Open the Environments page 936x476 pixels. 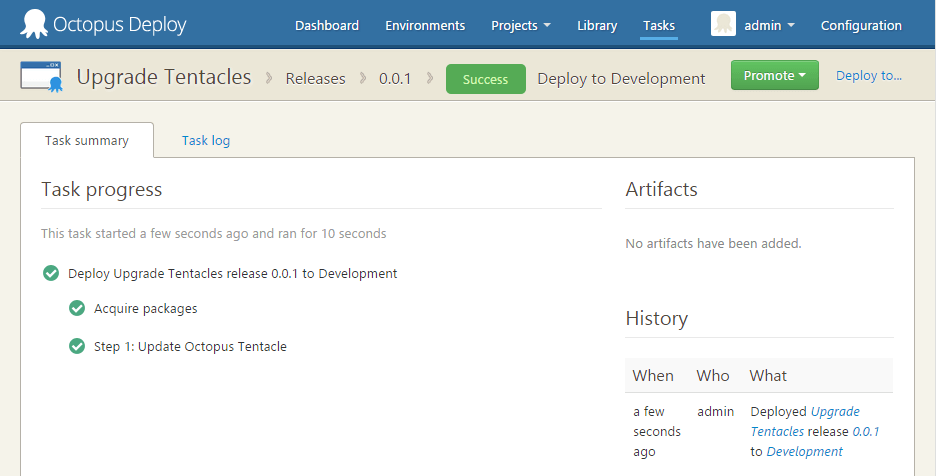point(425,26)
